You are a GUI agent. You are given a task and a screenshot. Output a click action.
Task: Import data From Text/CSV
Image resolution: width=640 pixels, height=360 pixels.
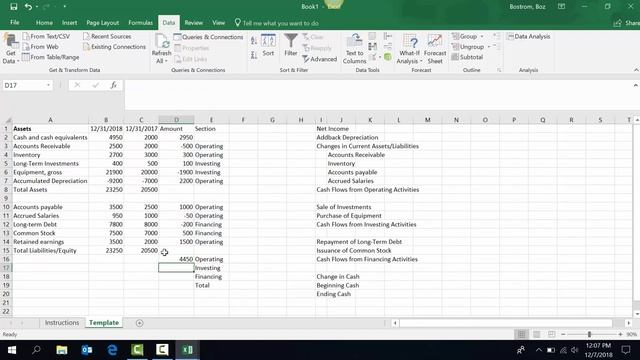pyautogui.click(x=46, y=36)
